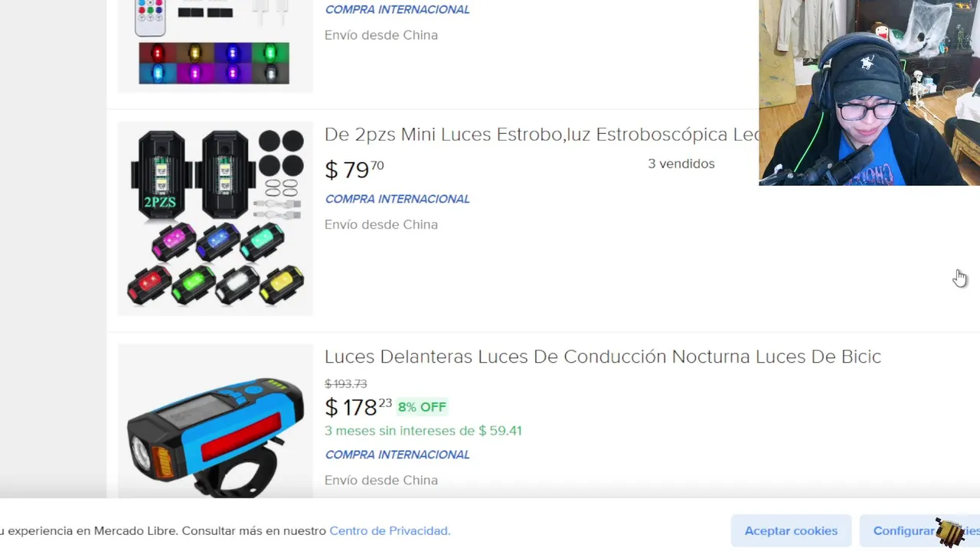Click the top COMPRA INTERNACIONAL label

coord(397,10)
